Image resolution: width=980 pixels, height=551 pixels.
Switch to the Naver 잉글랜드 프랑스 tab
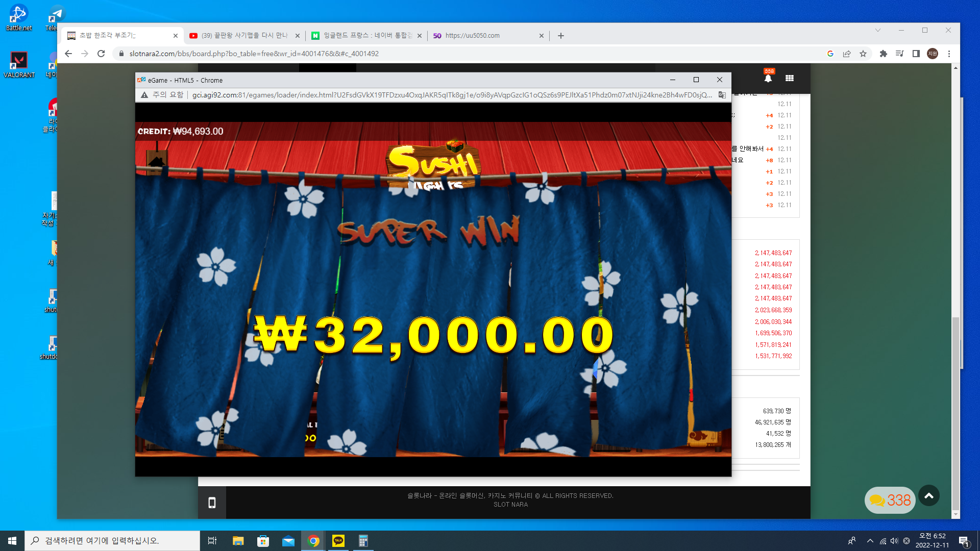click(x=367, y=36)
